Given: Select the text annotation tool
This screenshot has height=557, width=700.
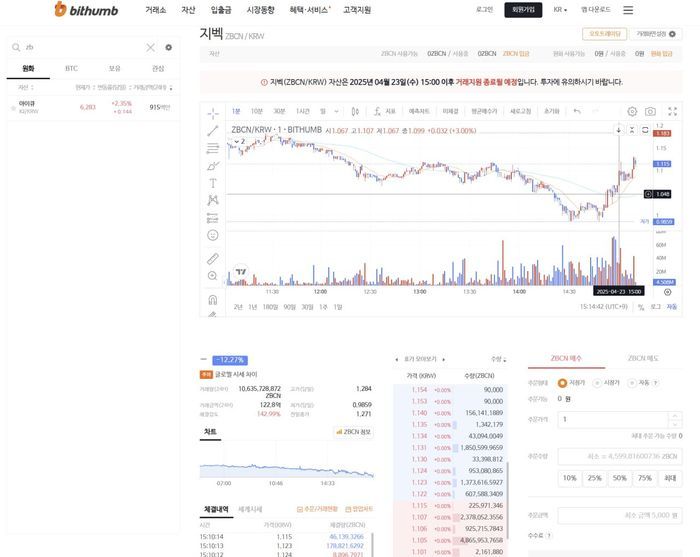Looking at the screenshot, I should tap(213, 183).
